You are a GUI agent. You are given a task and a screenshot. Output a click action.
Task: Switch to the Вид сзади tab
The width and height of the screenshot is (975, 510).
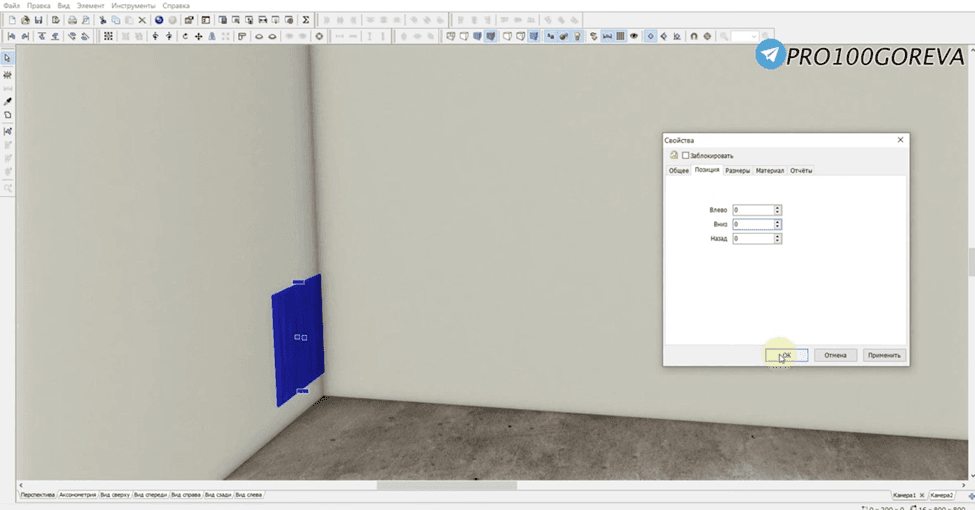(218, 495)
